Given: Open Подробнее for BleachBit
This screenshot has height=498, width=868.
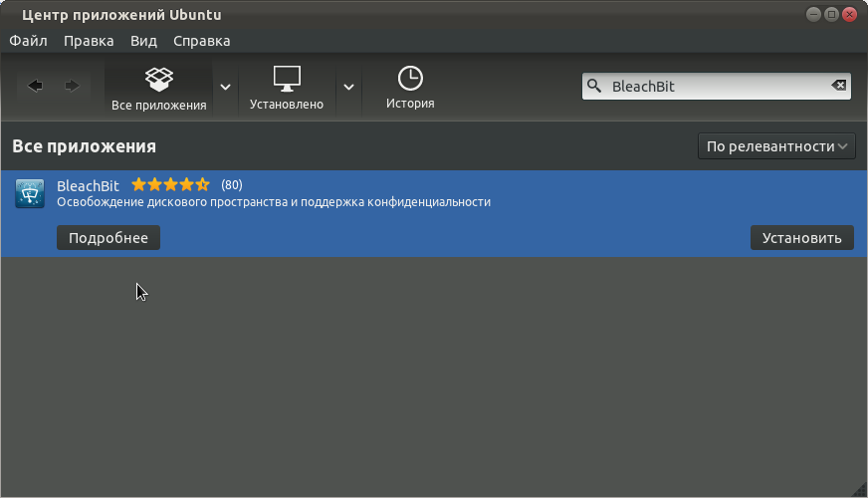Looking at the screenshot, I should (x=108, y=238).
